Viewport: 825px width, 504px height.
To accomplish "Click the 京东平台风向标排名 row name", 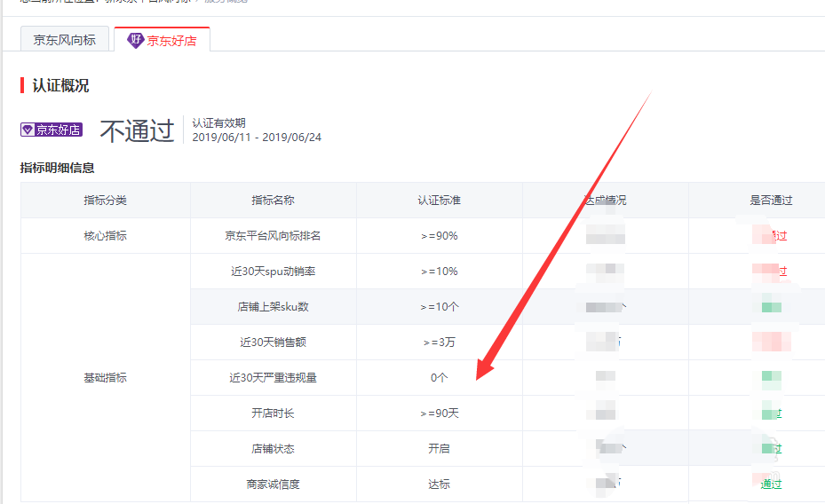I will coord(273,236).
